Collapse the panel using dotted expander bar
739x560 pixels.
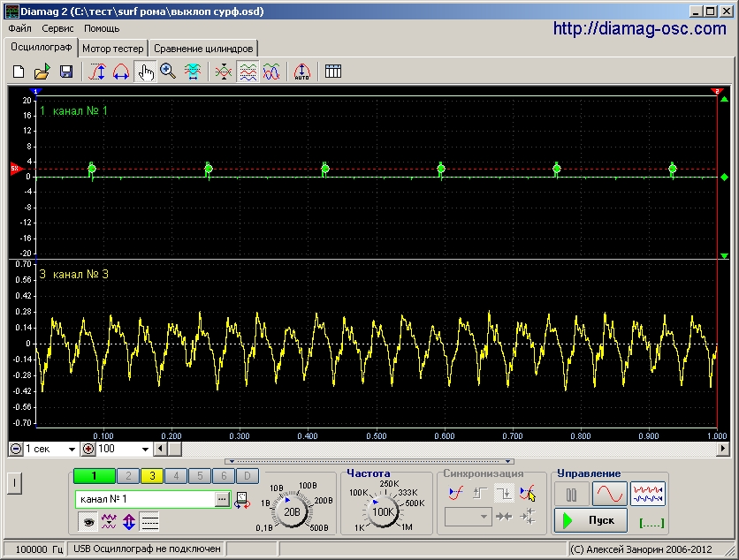click(369, 462)
